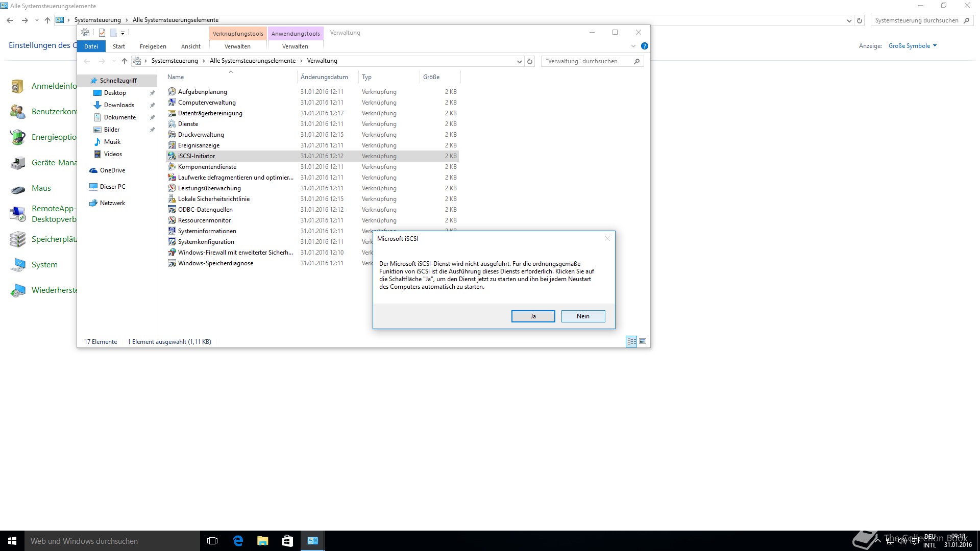This screenshot has width=980, height=551.
Task: Click the Maus icon in Systemsteuerung window
Action: (x=18, y=189)
